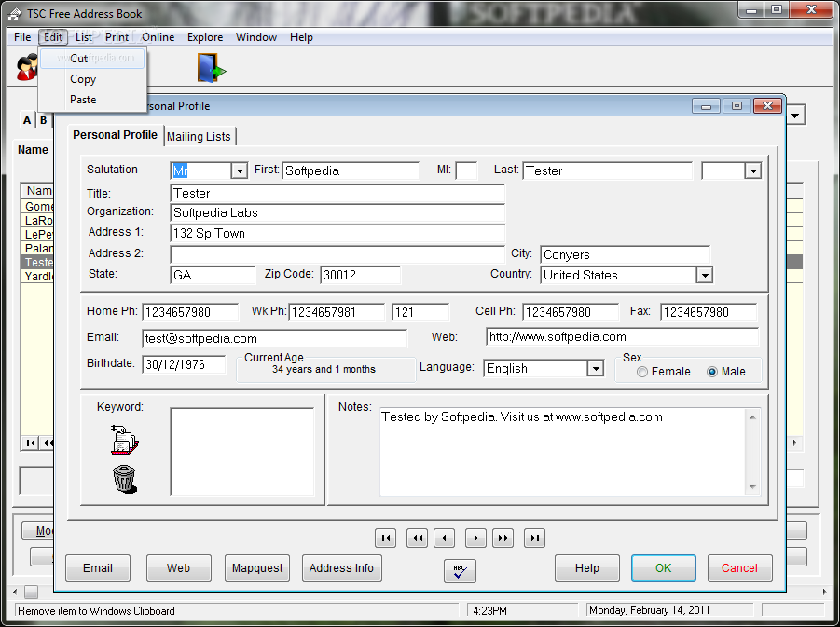
Task: Open the Explore menu
Action: point(205,37)
